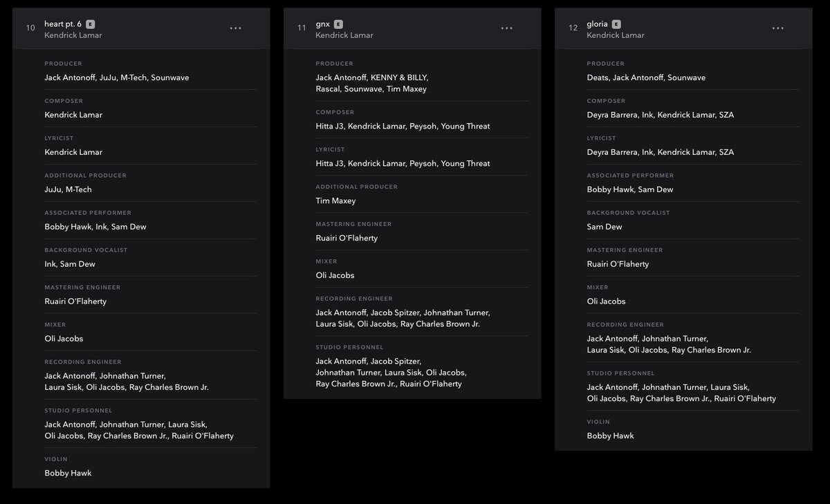Select Kendrick Lamar under heart pt. 6 lyricist
This screenshot has height=504, width=830.
(x=73, y=152)
